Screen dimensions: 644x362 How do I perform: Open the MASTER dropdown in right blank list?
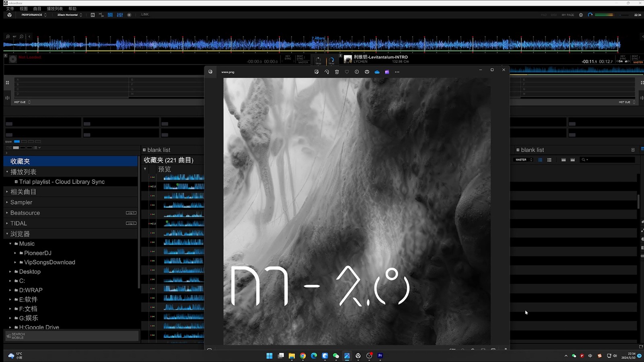coord(524,160)
